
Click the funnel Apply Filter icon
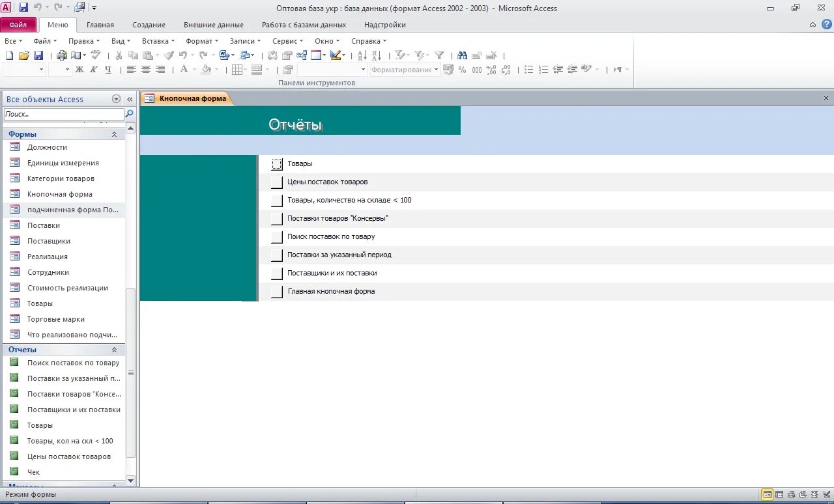click(439, 55)
